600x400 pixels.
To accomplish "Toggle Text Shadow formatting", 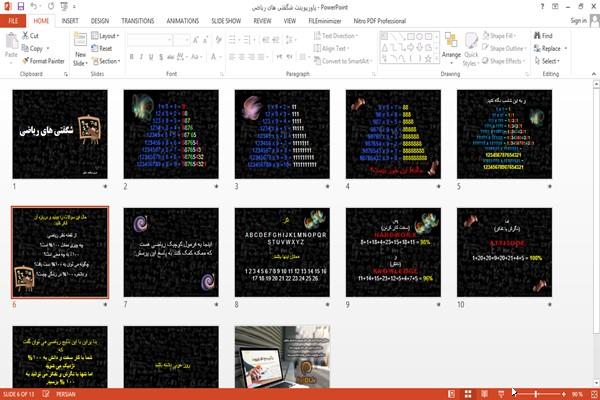I will (x=161, y=57).
